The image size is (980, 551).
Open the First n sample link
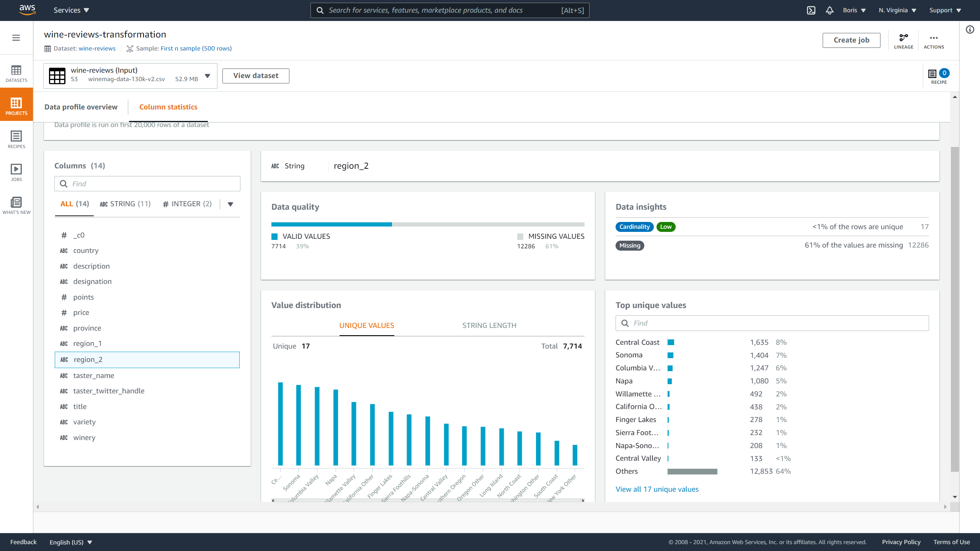(x=196, y=49)
